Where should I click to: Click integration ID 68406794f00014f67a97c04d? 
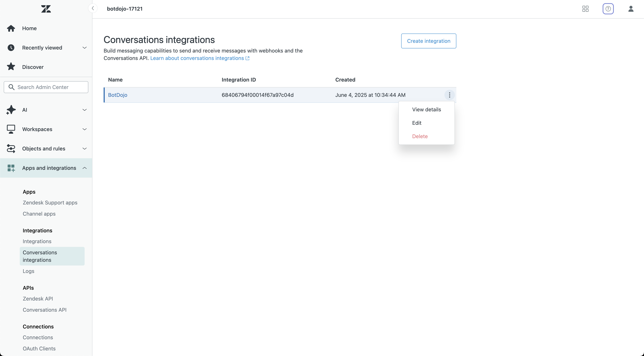(258, 95)
